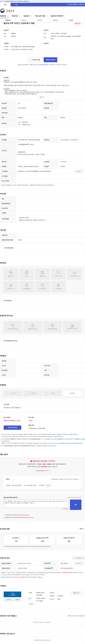Click the 관심정보 등록 heart button
Image resolution: width=85 pixels, height=644 pixels.
pos(35,60)
